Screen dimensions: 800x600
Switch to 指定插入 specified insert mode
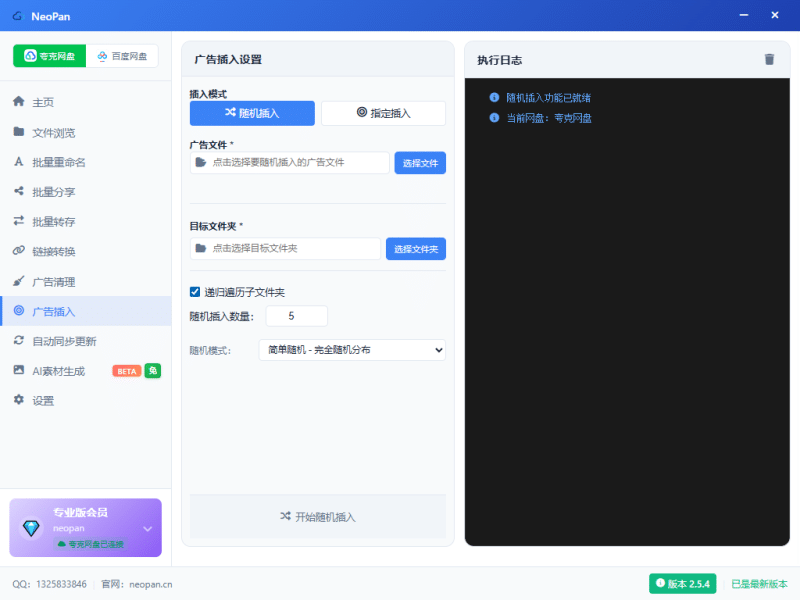click(383, 113)
